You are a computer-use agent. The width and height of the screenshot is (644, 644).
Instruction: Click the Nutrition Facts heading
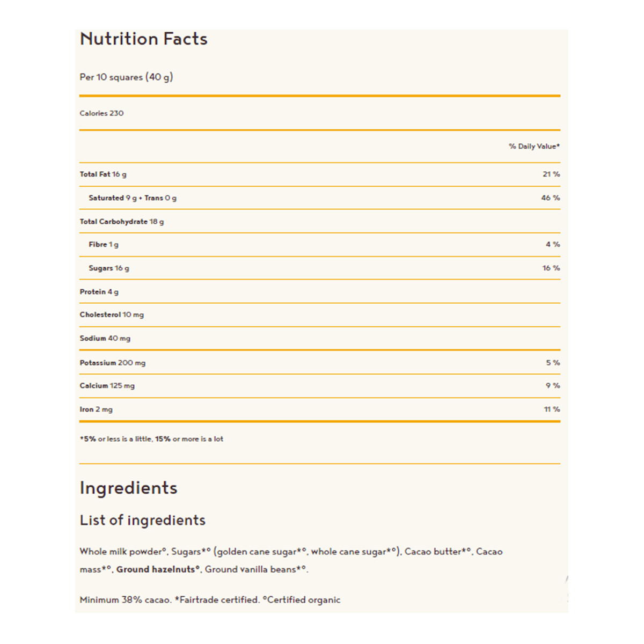pos(143,39)
